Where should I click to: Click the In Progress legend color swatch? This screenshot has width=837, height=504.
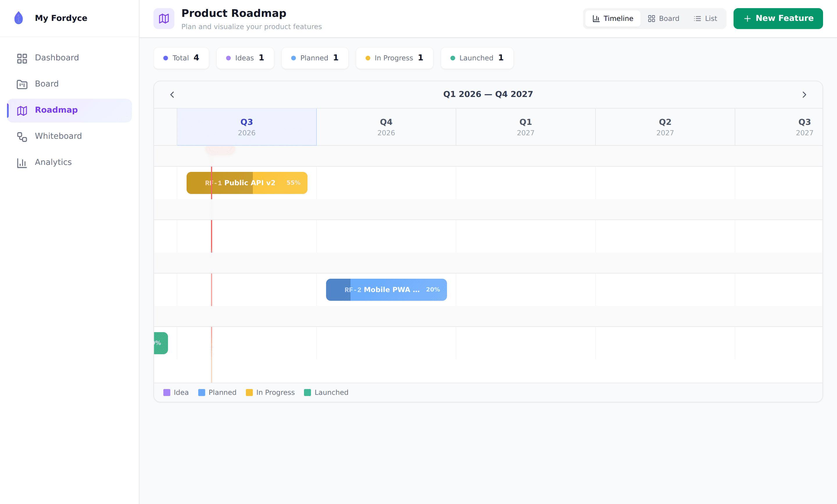249,392
